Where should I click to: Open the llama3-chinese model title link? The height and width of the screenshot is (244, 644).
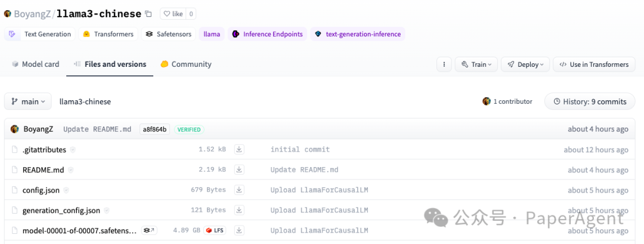coord(99,14)
